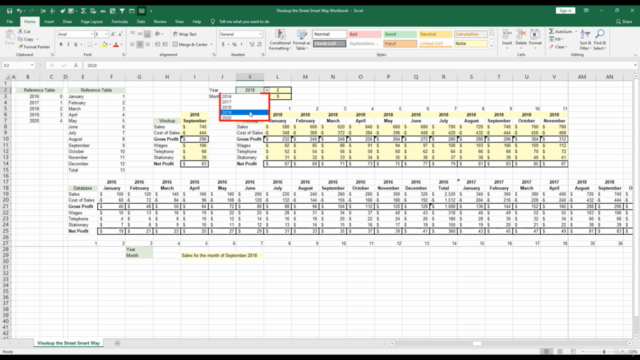
Task: Apply percent style formatting
Action: point(234,44)
